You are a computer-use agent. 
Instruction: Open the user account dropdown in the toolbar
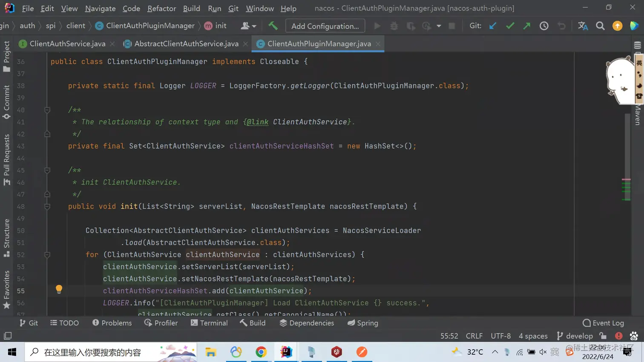(248, 26)
